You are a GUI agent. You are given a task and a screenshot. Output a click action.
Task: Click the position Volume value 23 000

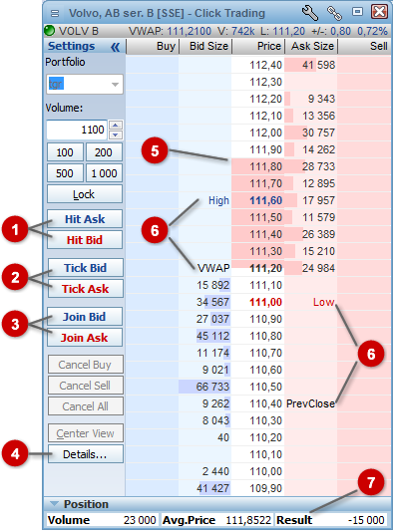click(x=140, y=520)
